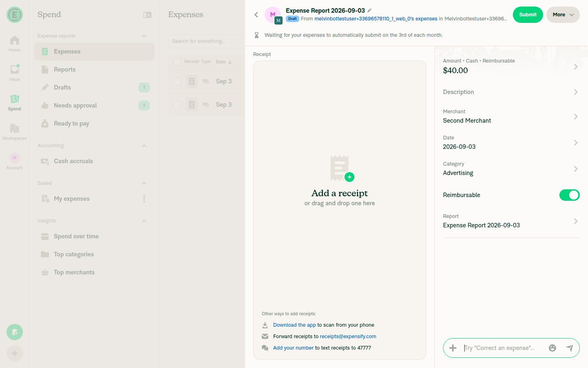Open the emoji picker in composer
The width and height of the screenshot is (588, 368).
click(552, 348)
